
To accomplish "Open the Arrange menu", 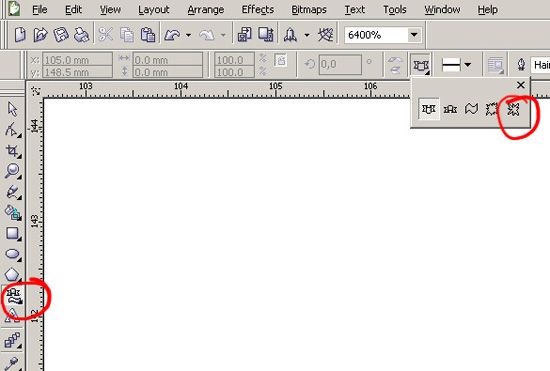I will point(206,10).
